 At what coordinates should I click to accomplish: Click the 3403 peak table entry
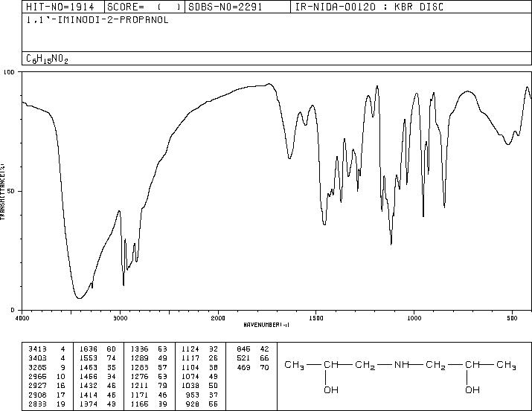point(46,358)
